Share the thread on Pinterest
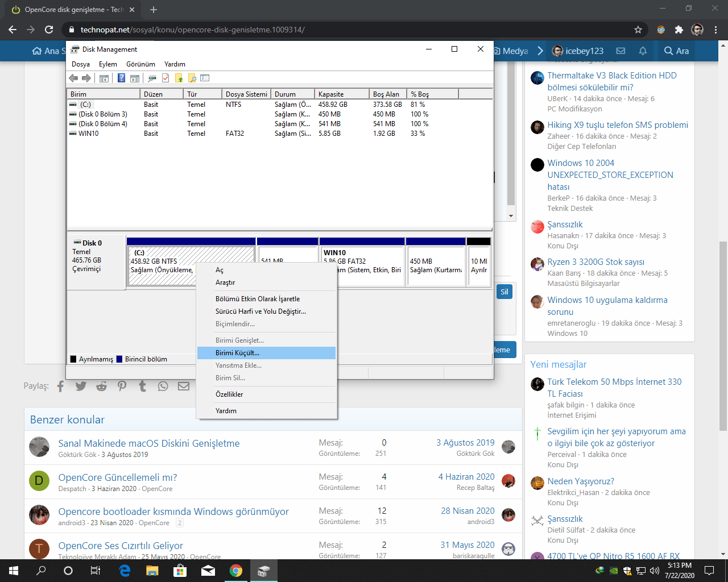This screenshot has height=582, width=728. tap(122, 386)
